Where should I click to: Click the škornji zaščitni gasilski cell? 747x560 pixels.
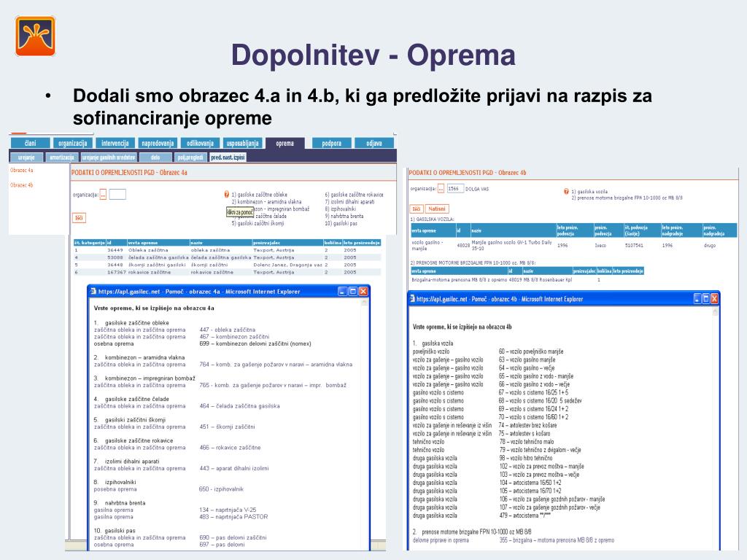pos(157,265)
